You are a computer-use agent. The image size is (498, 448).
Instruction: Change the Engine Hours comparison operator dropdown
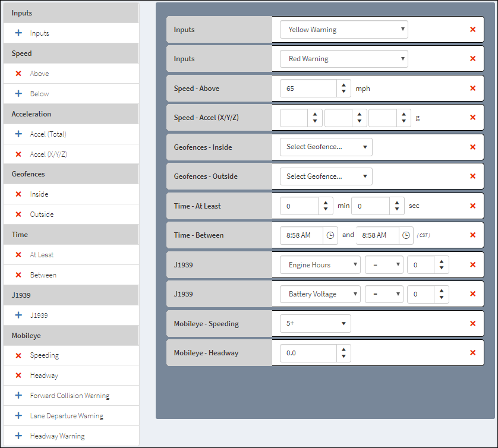click(384, 265)
